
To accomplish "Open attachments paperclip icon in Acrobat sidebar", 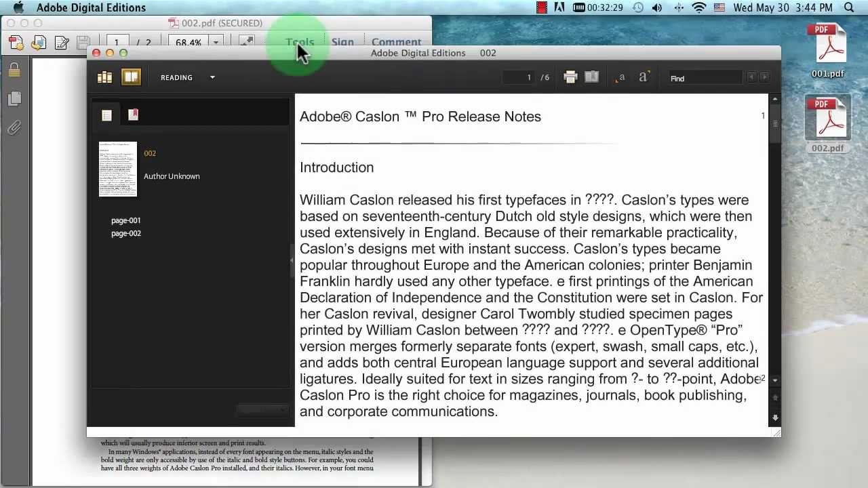I will click(x=14, y=127).
